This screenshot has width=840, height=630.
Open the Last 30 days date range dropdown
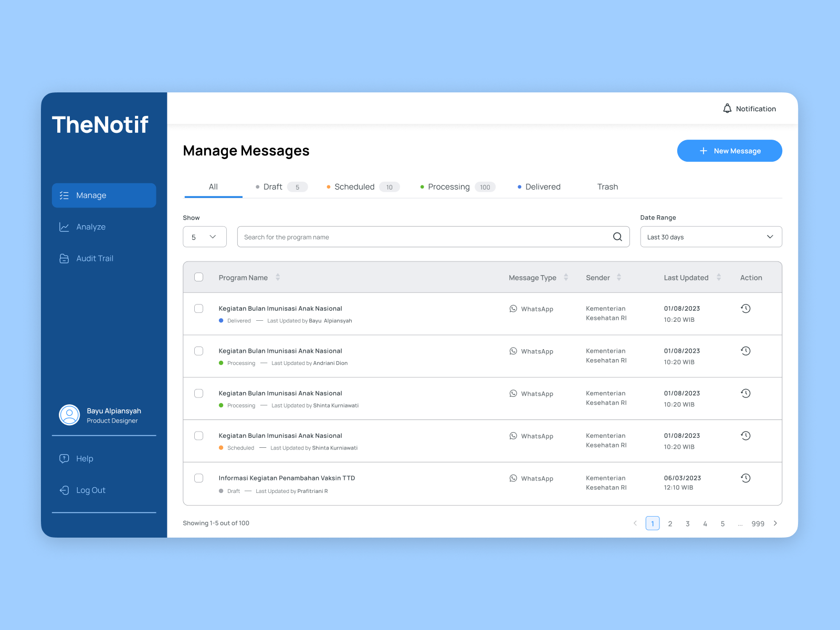(711, 237)
